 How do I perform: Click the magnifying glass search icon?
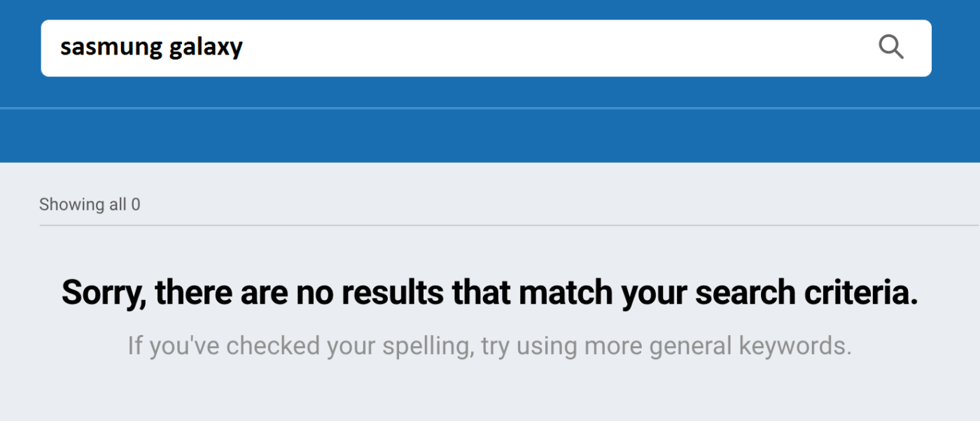click(890, 48)
